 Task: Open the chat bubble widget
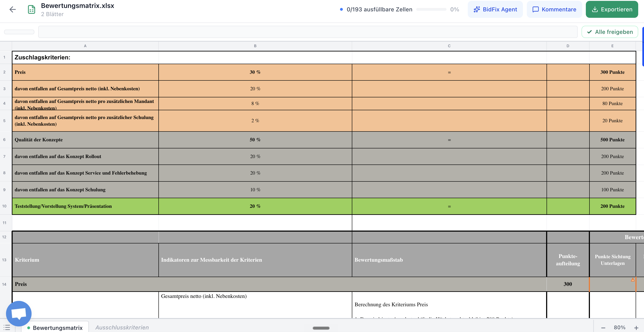[x=19, y=313]
